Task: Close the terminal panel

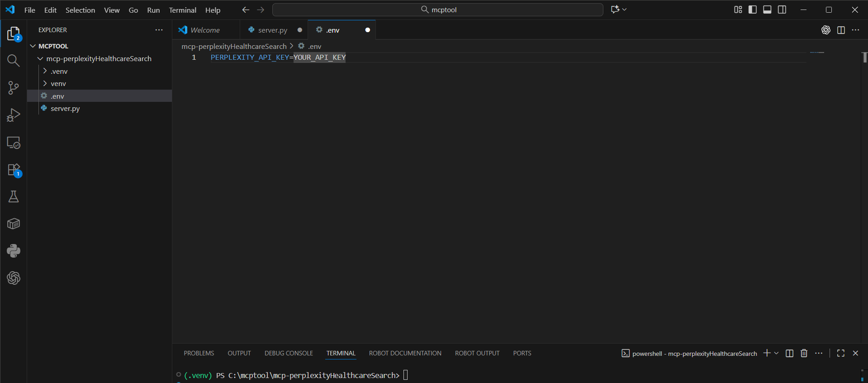Action: pyautogui.click(x=855, y=353)
